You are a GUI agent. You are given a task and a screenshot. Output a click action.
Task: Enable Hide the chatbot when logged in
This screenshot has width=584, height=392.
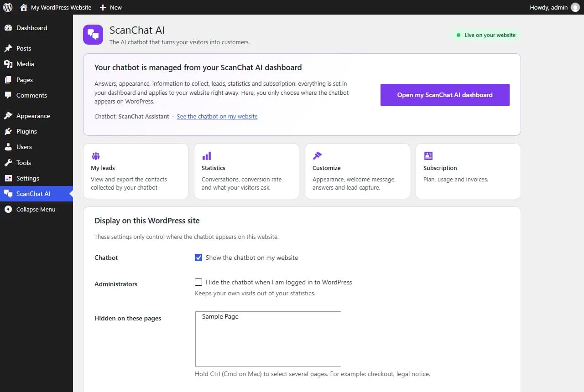pos(198,282)
